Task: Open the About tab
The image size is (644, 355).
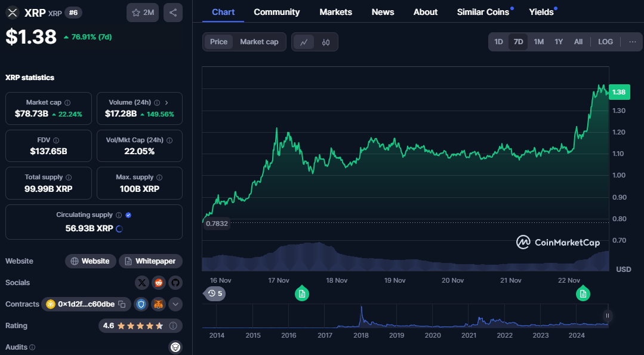Action: [426, 12]
